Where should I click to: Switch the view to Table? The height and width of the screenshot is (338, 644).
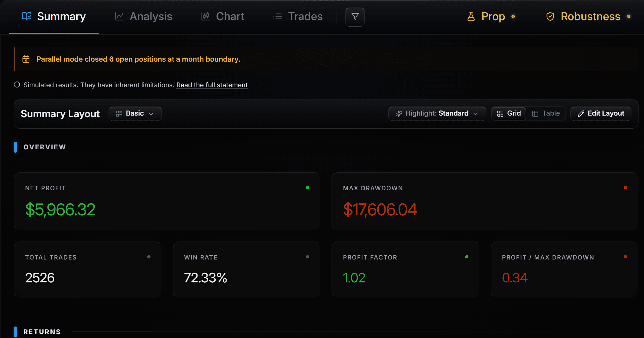(x=546, y=114)
